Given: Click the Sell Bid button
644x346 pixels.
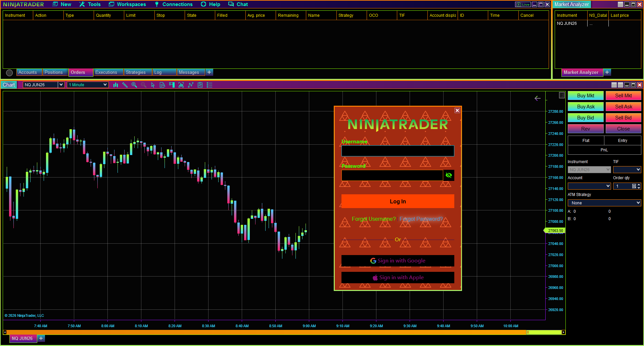Looking at the screenshot, I should coord(624,118).
